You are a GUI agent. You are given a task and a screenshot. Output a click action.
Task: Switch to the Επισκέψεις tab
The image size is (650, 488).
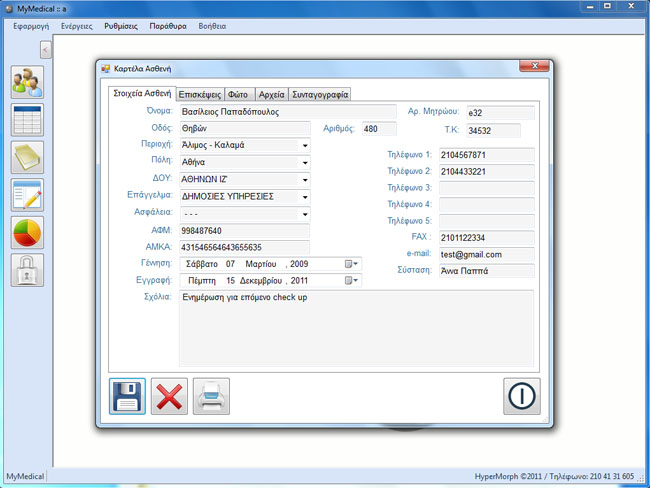pyautogui.click(x=200, y=94)
